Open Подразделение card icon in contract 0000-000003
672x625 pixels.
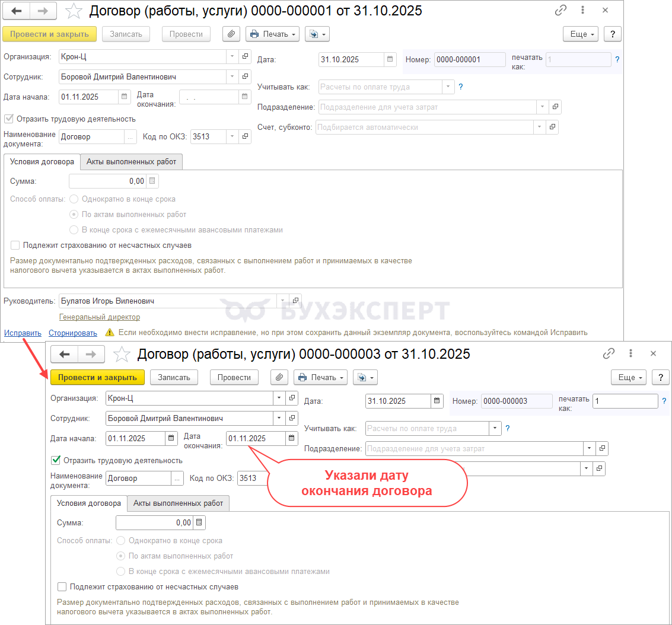602,448
